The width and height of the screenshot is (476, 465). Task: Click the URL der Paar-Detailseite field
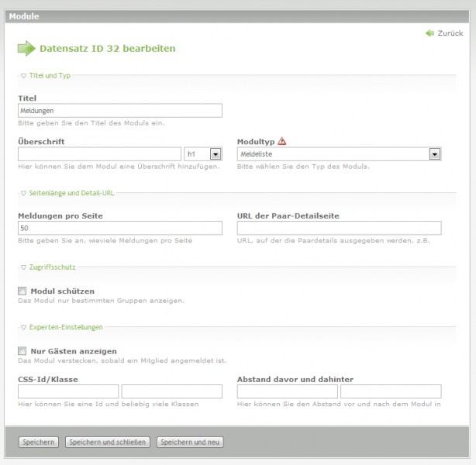point(339,228)
